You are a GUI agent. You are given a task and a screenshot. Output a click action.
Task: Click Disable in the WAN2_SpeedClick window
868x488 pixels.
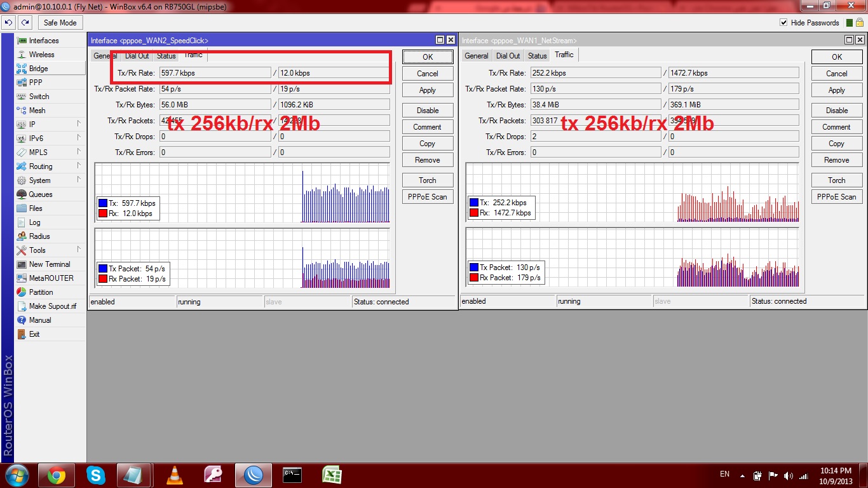click(x=428, y=111)
